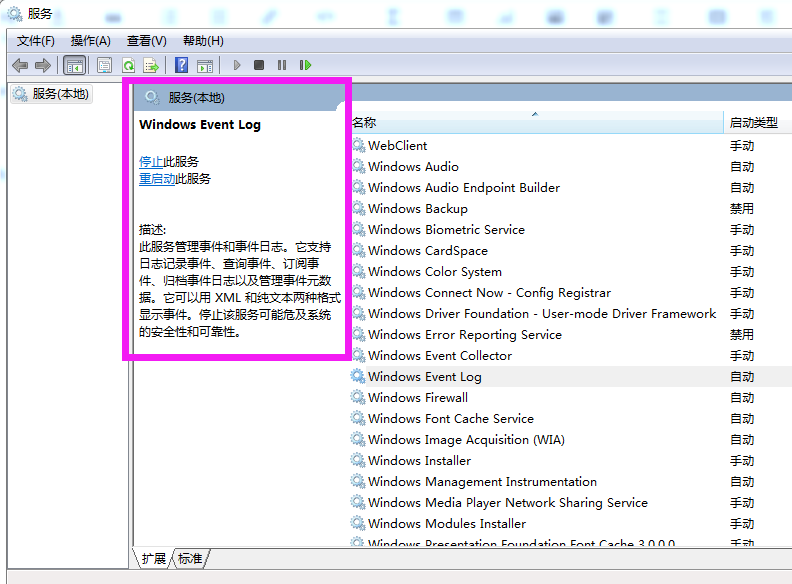Image resolution: width=792 pixels, height=584 pixels.
Task: Click 禁用 type of Windows Error Reporting
Action: coord(742,334)
